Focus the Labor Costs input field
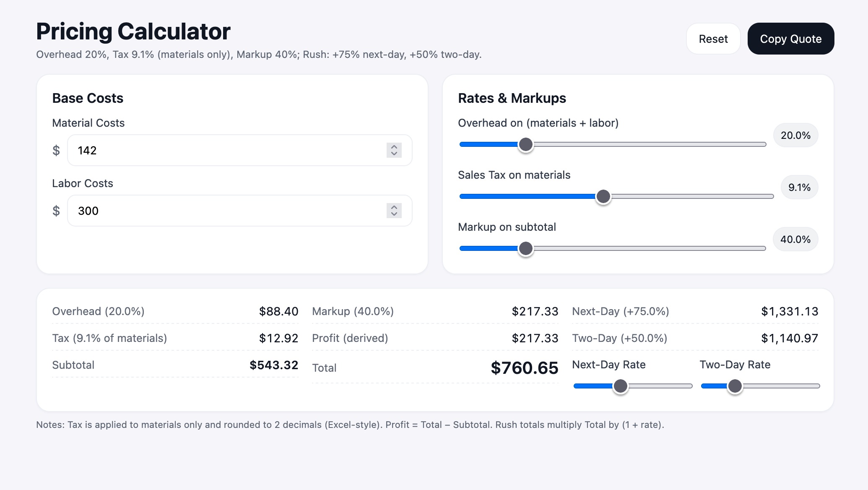The image size is (868, 490). 226,211
